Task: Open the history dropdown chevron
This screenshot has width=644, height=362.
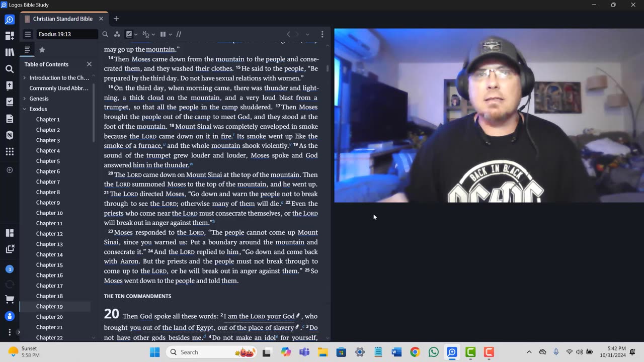Action: click(x=307, y=34)
